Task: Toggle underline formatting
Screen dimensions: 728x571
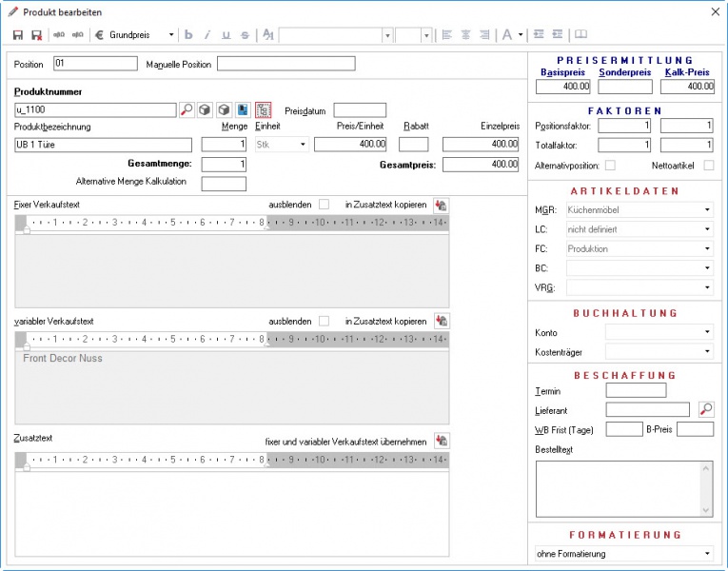Action: click(226, 35)
